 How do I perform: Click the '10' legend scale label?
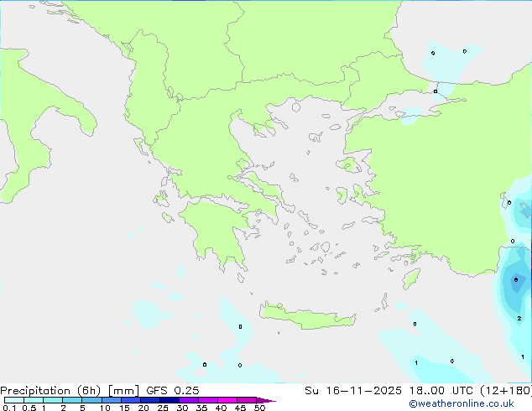(105, 408)
